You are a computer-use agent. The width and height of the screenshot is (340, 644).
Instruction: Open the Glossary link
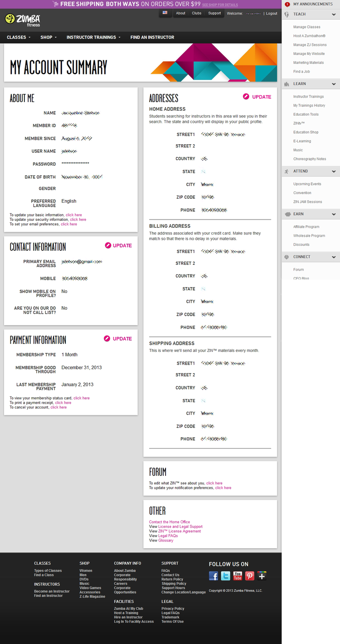[166, 541]
